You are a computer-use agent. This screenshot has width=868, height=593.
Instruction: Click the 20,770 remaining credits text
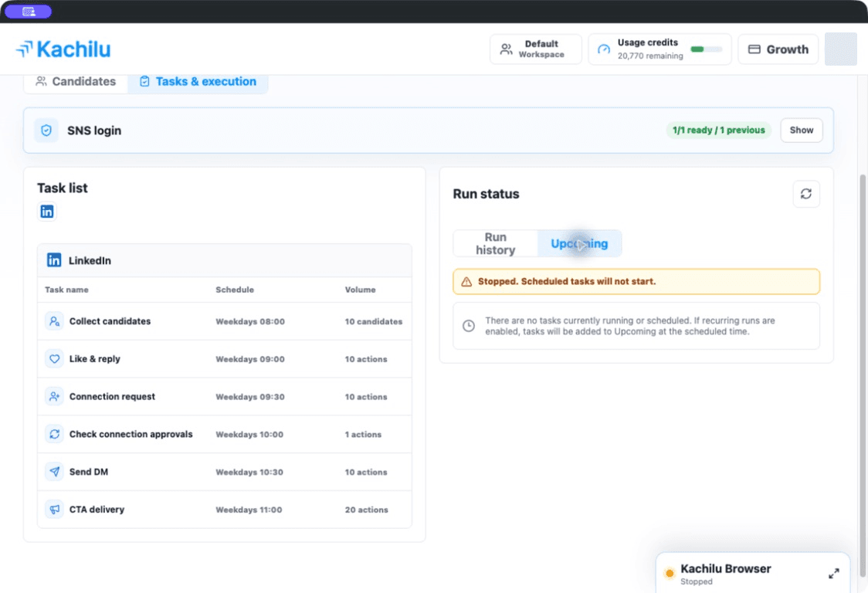click(x=650, y=56)
